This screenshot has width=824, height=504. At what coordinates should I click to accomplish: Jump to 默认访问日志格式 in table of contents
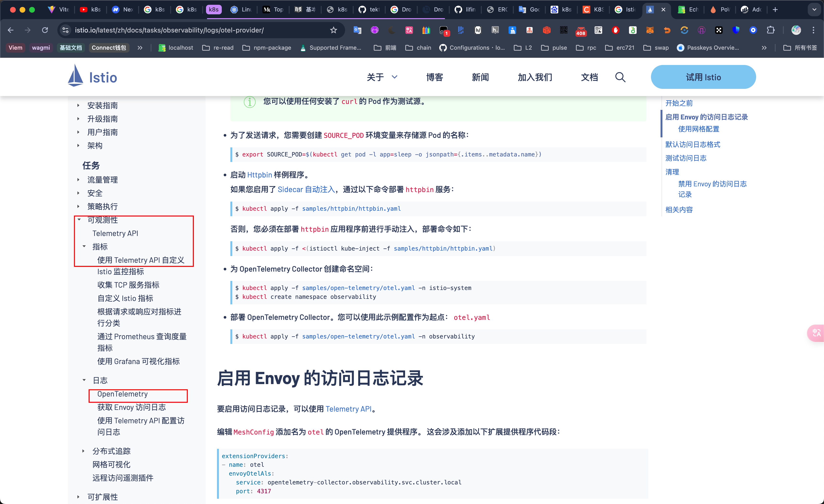[693, 144]
